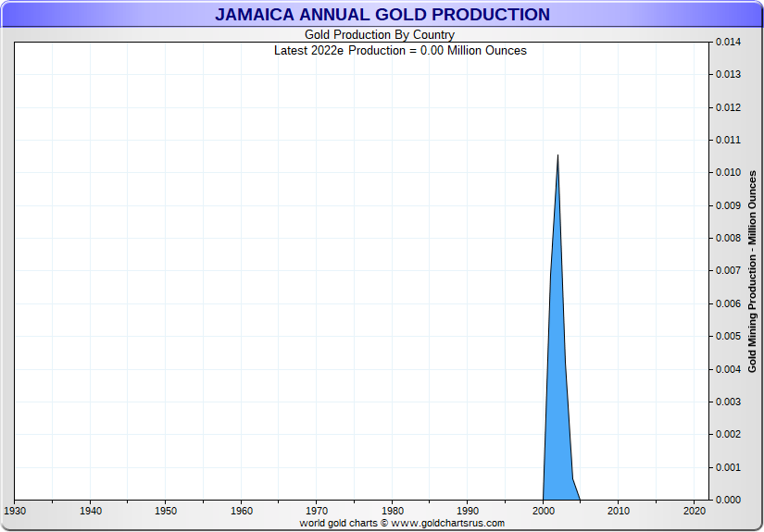Click the y-axis value 0.004

tap(728, 369)
